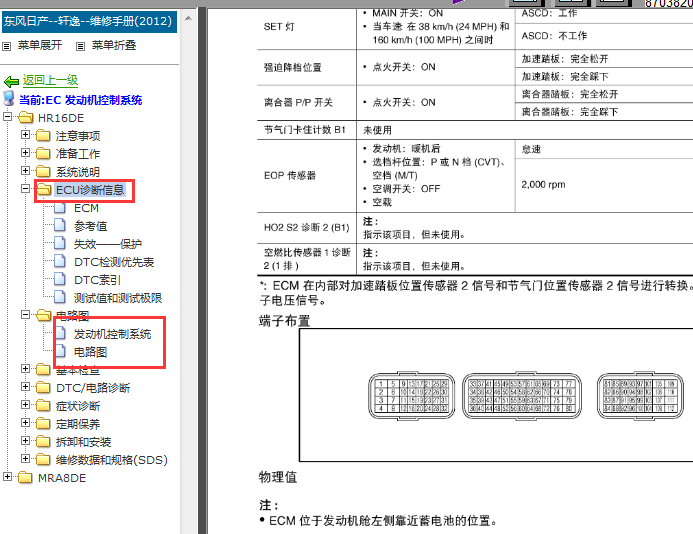Image resolution: width=693 pixels, height=534 pixels.
Task: Click the 菜单折叠 list icon
Action: 80,46
